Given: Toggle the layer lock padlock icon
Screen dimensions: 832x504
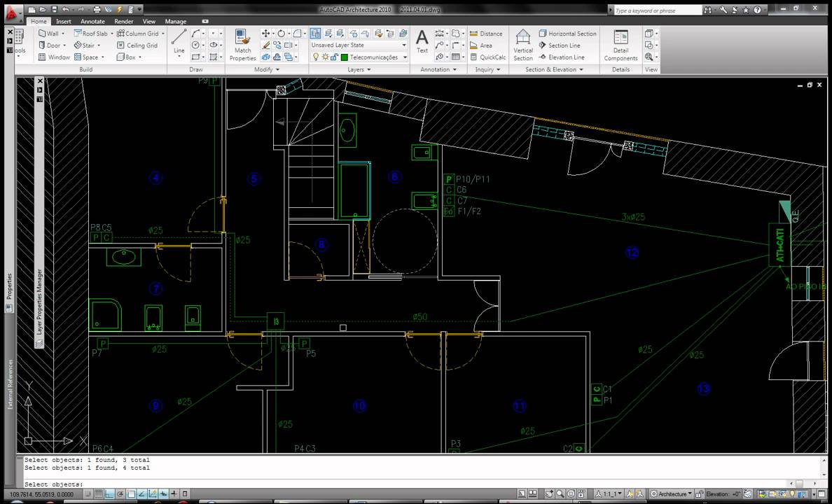Looking at the screenshot, I should (x=334, y=57).
